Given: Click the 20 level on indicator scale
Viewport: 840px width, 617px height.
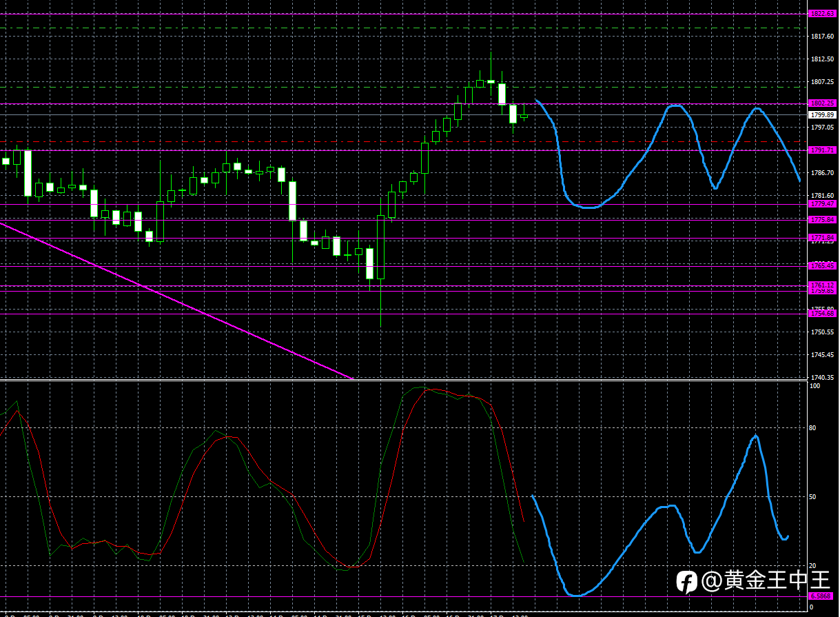Looking at the screenshot, I should [814, 566].
